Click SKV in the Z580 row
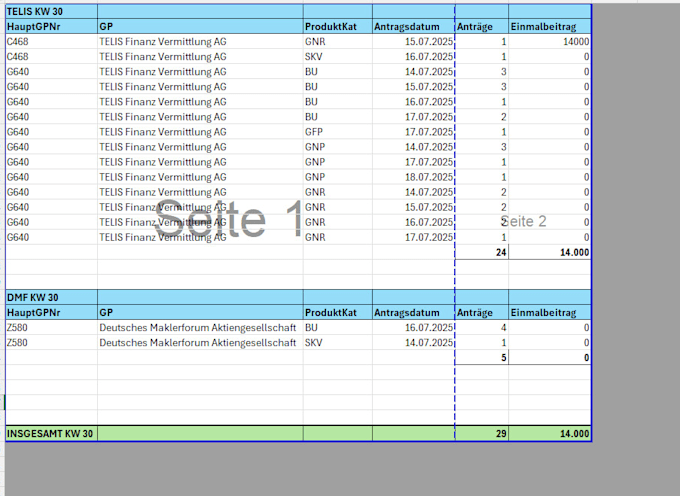The image size is (680, 496). click(x=337, y=343)
